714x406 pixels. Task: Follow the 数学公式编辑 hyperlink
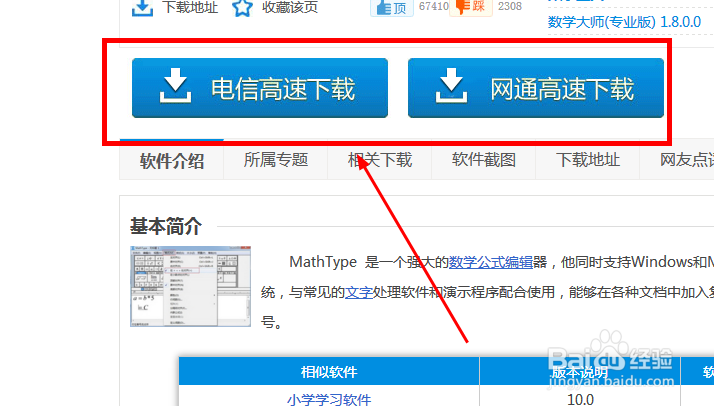(x=490, y=262)
